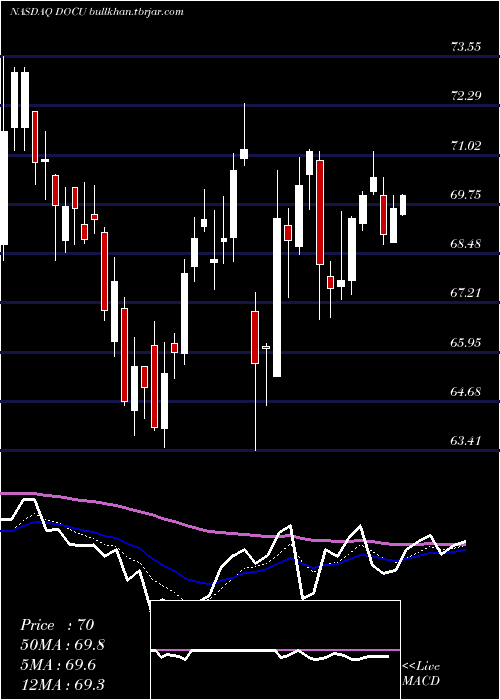Click inside the MACD inset chart box
Screen dimensions: 500x700
[275, 650]
